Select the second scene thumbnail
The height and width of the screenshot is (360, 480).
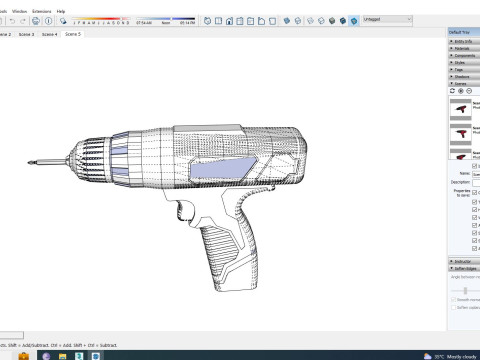click(461, 134)
